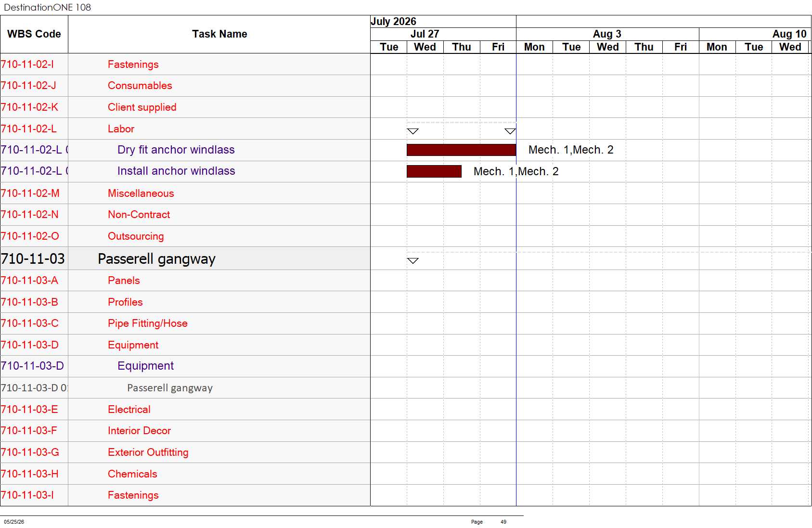Click the Client supplied task name
The height and width of the screenshot is (528, 812).
142,107
